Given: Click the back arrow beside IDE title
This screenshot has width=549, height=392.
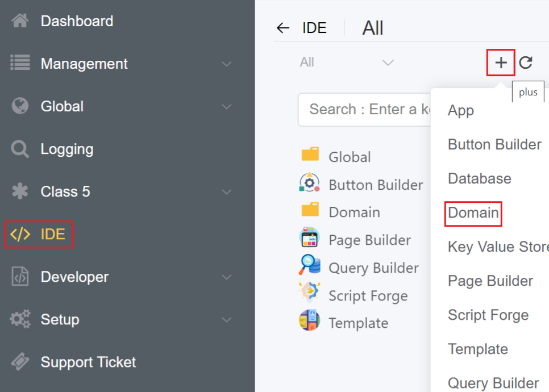Looking at the screenshot, I should 282,28.
